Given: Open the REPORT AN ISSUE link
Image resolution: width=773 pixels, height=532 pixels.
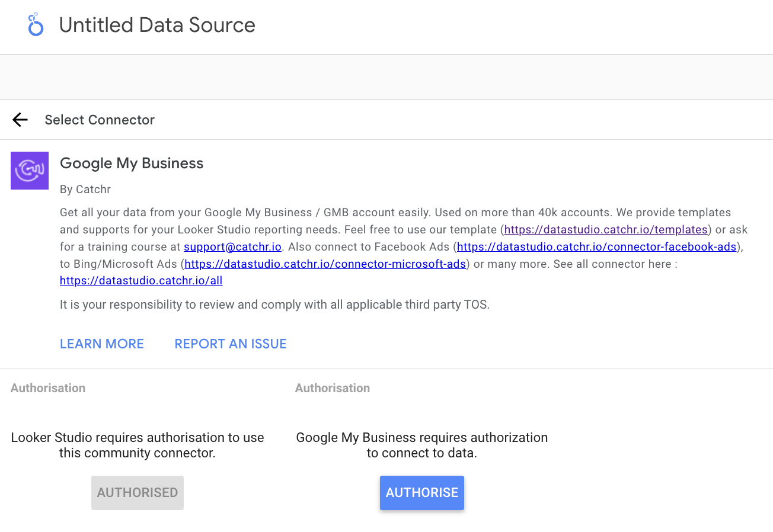Looking at the screenshot, I should point(230,344).
